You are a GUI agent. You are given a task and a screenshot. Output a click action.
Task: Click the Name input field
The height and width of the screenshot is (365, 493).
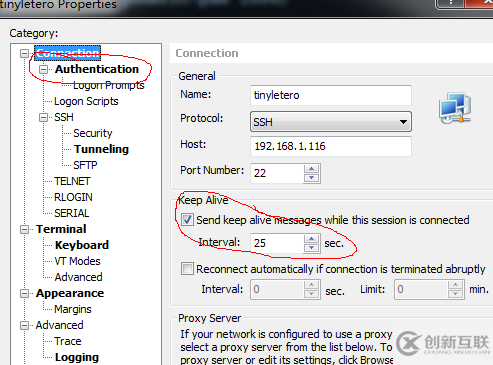[x=331, y=95]
